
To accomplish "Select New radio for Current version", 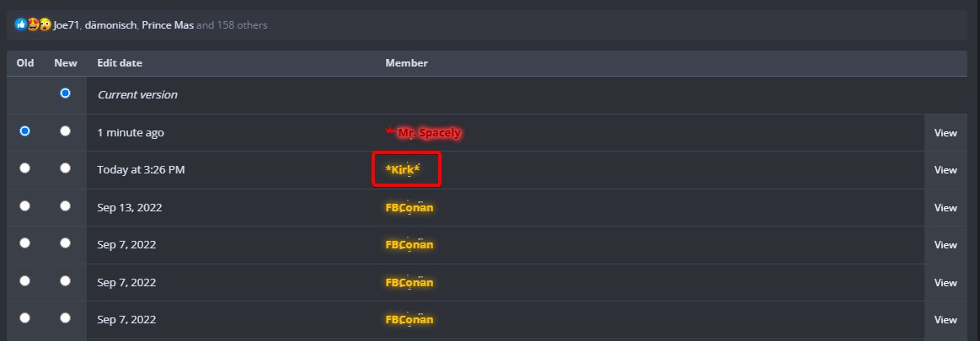I will point(66,93).
